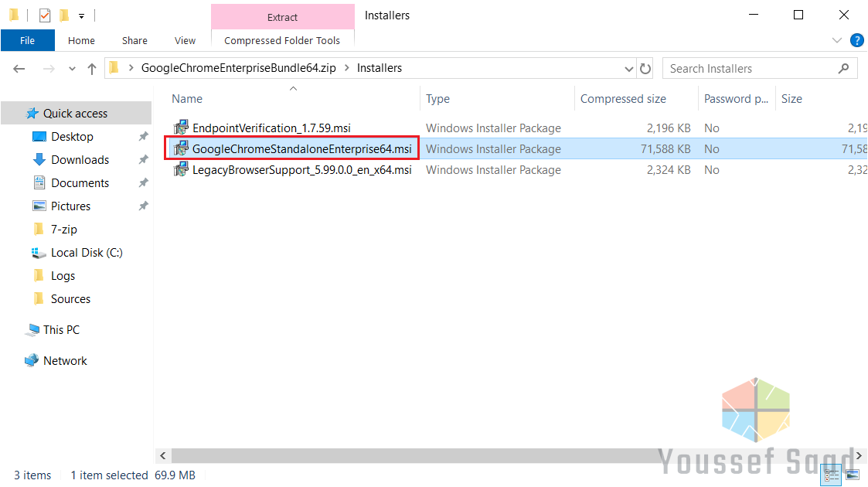Sort by the Name column header

coord(294,98)
